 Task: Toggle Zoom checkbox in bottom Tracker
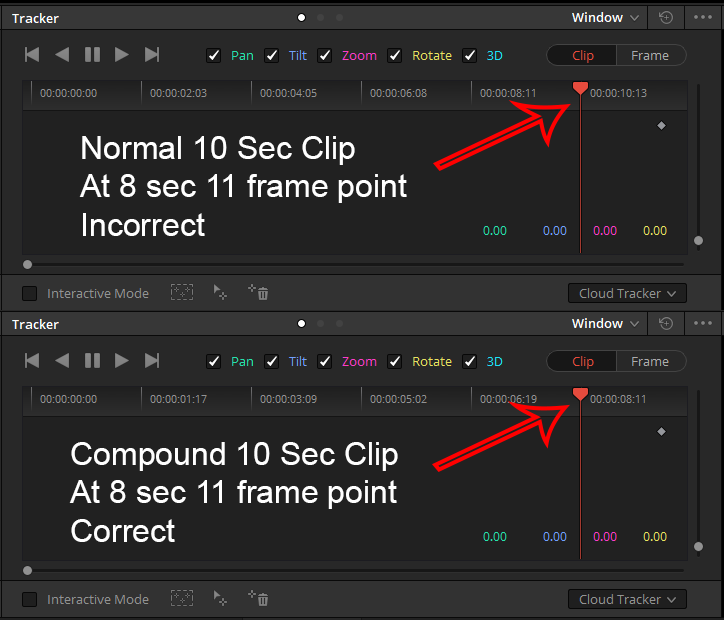[325, 361]
